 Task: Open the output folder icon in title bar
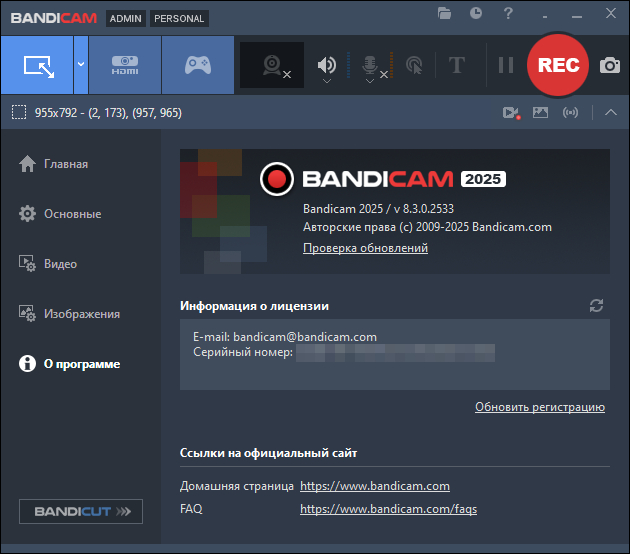445,14
